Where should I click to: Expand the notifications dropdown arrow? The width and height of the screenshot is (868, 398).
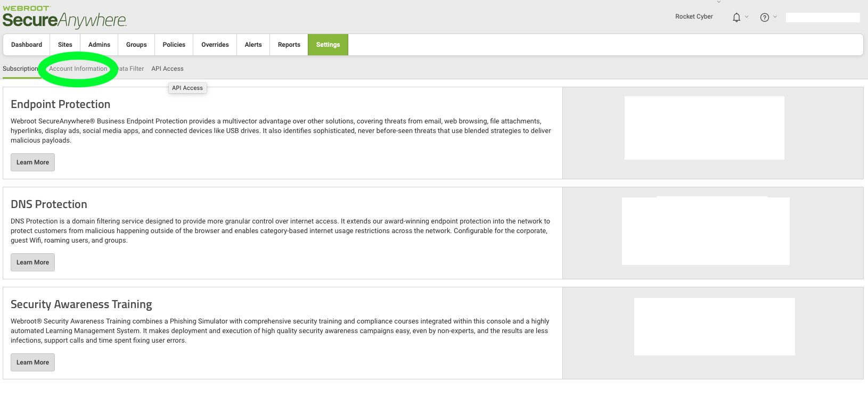pos(747,17)
